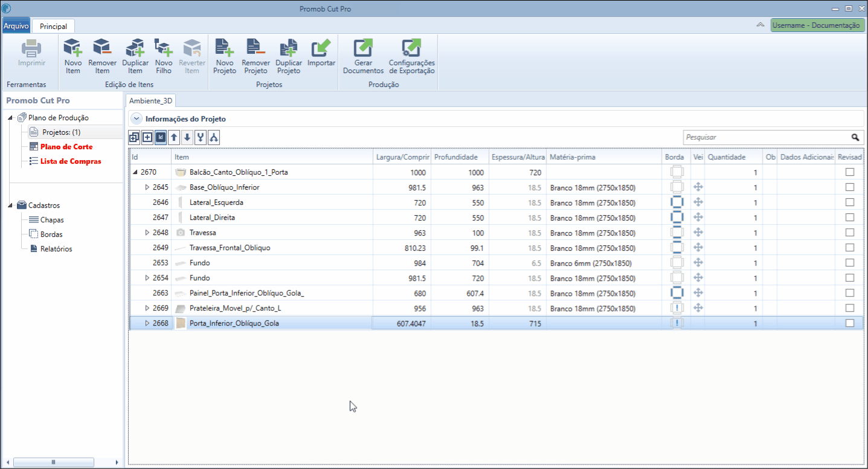Click the single plus expand icon
868x469 pixels.
(147, 137)
